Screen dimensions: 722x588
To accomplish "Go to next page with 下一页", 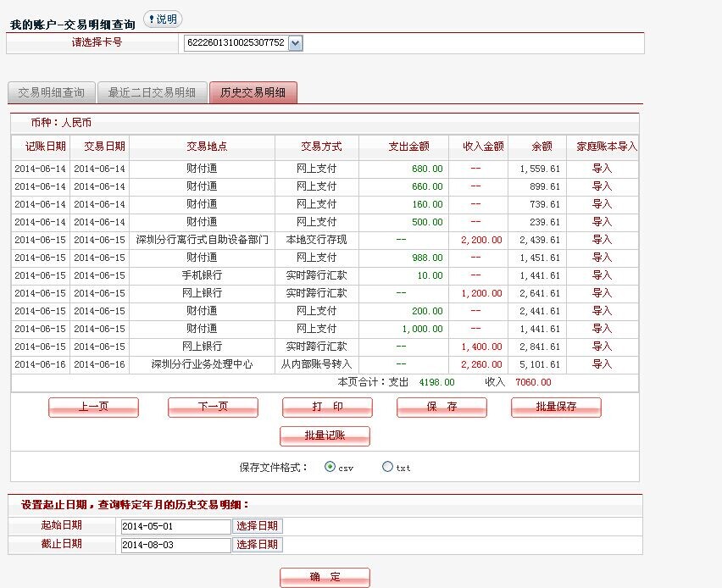I will click(213, 408).
